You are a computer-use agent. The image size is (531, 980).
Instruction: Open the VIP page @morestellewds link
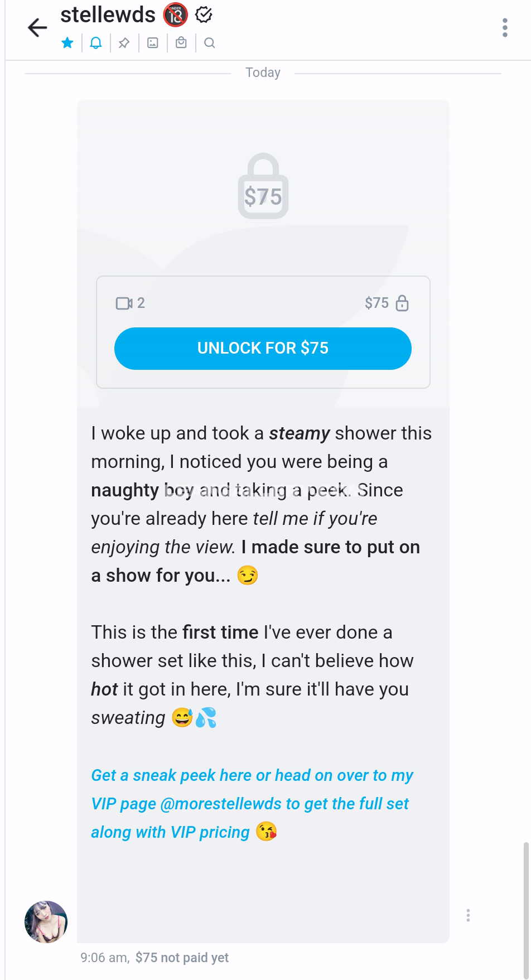tap(222, 804)
